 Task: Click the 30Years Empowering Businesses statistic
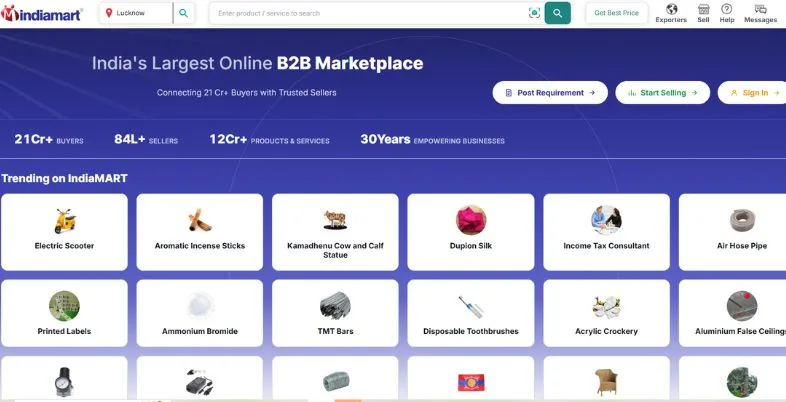432,140
